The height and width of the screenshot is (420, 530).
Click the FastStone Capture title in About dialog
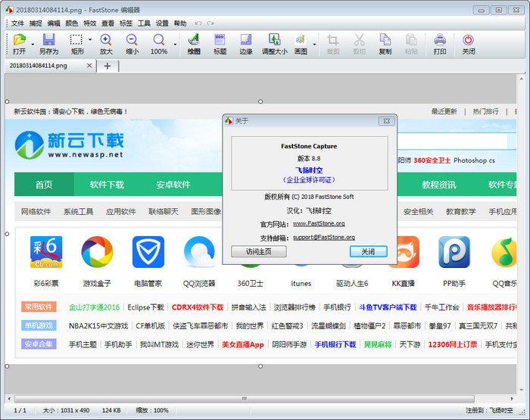coord(309,146)
